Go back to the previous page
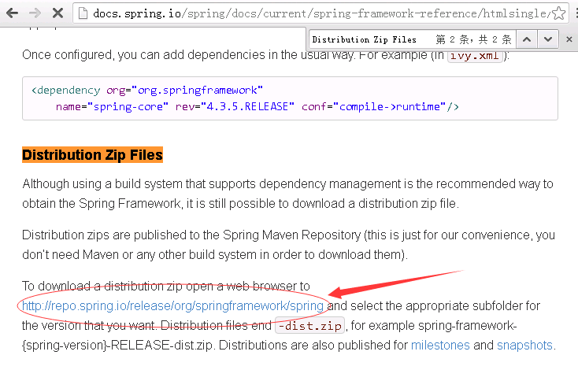The height and width of the screenshot is (392, 578). [x=12, y=13]
